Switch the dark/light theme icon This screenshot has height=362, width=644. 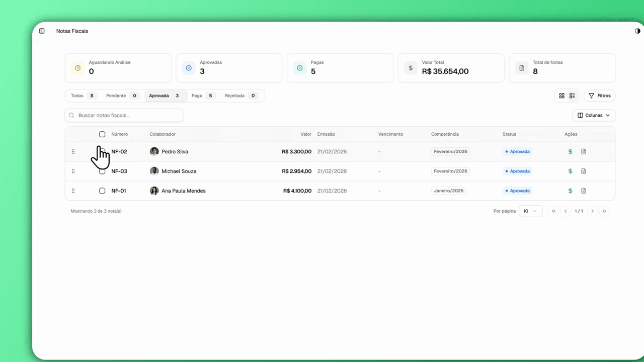[638, 31]
